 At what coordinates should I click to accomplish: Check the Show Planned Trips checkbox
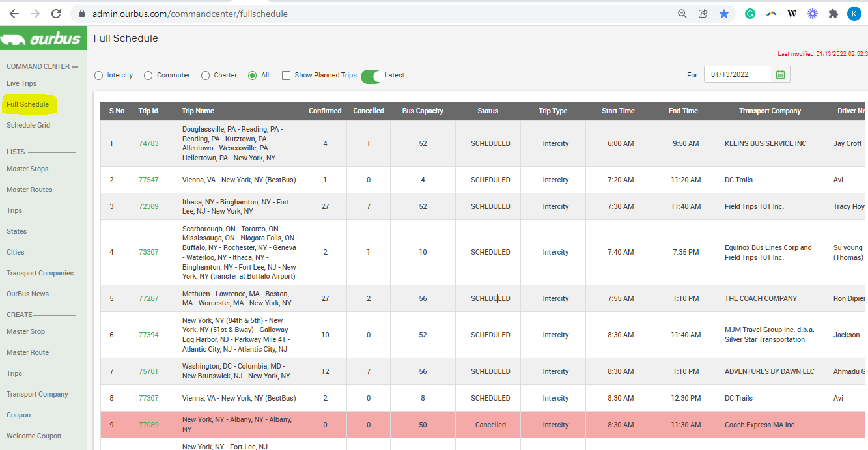point(286,76)
